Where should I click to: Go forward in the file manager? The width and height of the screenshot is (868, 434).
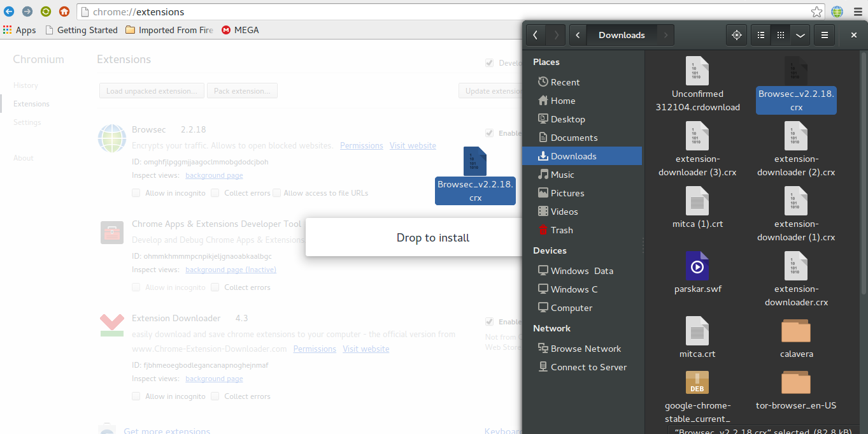[556, 35]
